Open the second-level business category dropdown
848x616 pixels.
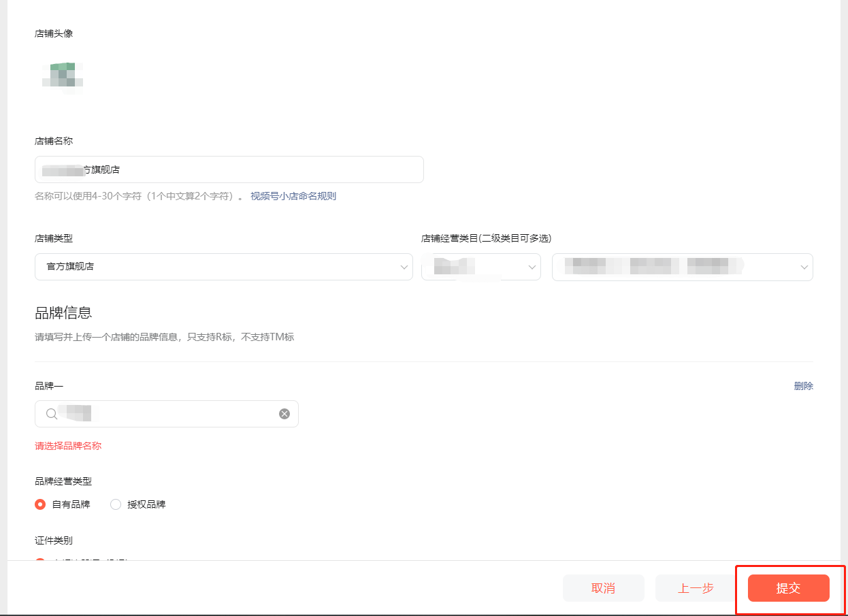[x=683, y=267]
